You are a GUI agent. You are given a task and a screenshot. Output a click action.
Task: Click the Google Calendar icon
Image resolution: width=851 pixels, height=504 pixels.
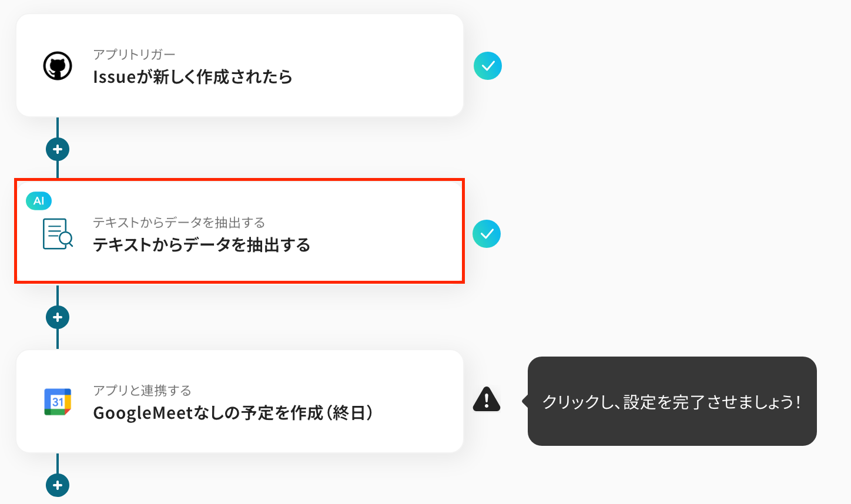pyautogui.click(x=58, y=402)
